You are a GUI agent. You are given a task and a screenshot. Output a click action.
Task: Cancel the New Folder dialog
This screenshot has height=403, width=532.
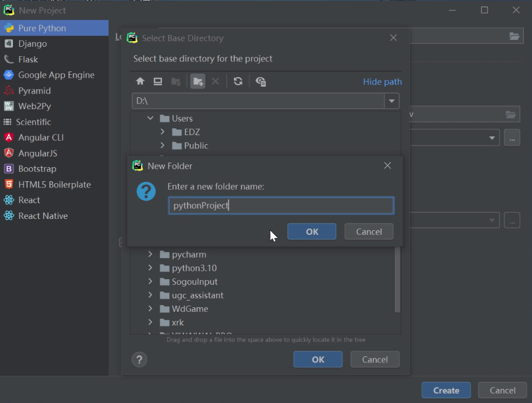tap(369, 231)
